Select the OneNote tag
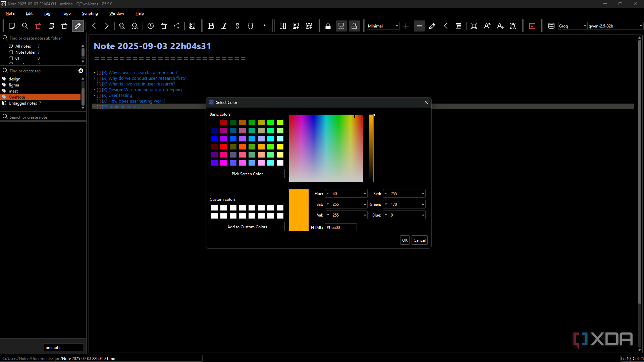 [x=41, y=97]
